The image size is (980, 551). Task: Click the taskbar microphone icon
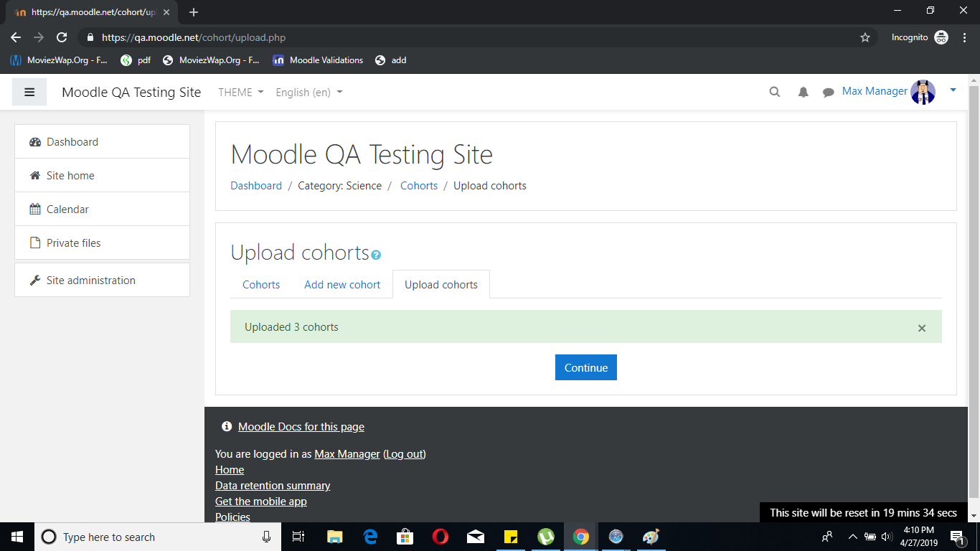point(267,537)
